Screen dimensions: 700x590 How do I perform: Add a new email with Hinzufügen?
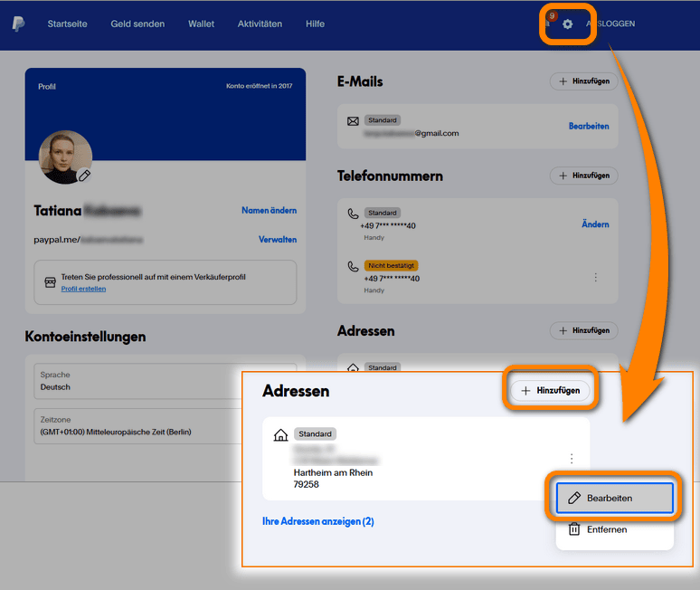click(584, 81)
